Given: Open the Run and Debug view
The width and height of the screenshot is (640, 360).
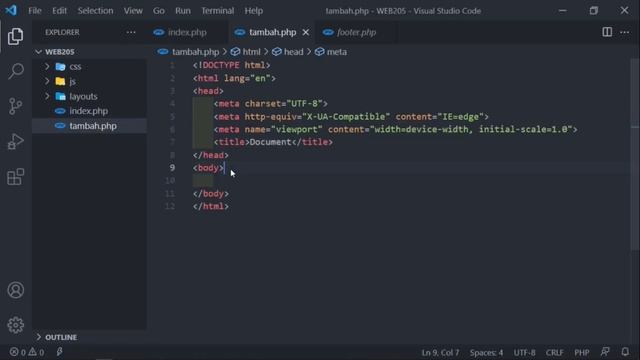Looking at the screenshot, I should click(16, 141).
